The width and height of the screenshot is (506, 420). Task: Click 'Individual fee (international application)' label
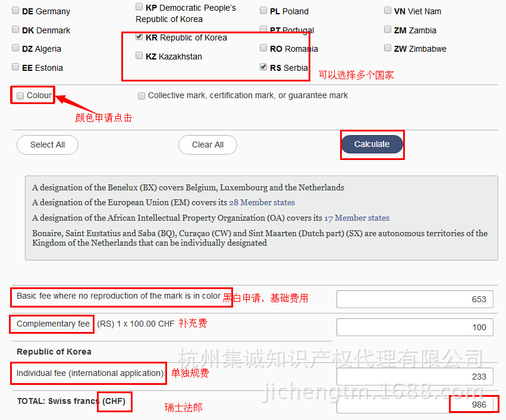pos(91,373)
